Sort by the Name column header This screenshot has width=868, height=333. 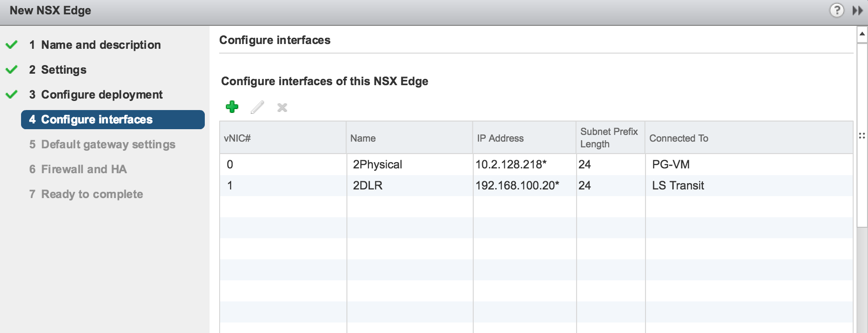click(410, 138)
